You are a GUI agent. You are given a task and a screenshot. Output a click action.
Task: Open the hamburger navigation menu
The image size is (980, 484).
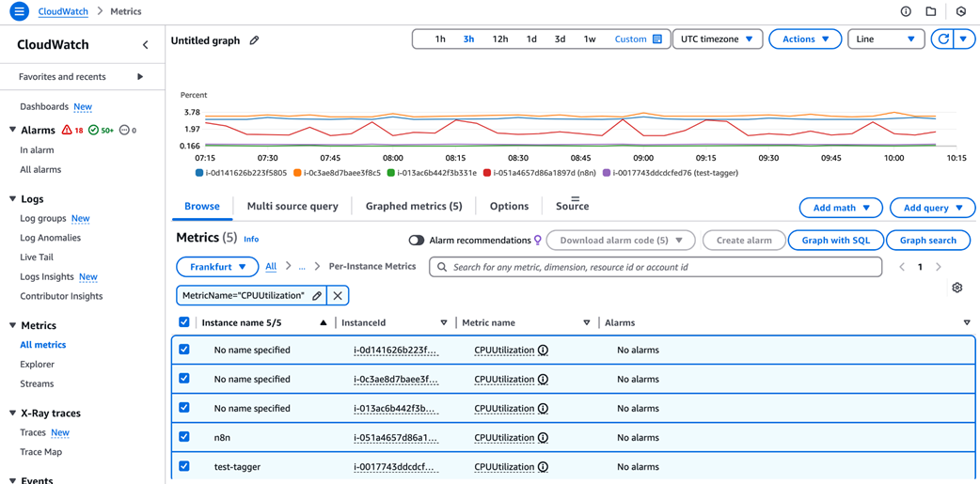coord(19,11)
